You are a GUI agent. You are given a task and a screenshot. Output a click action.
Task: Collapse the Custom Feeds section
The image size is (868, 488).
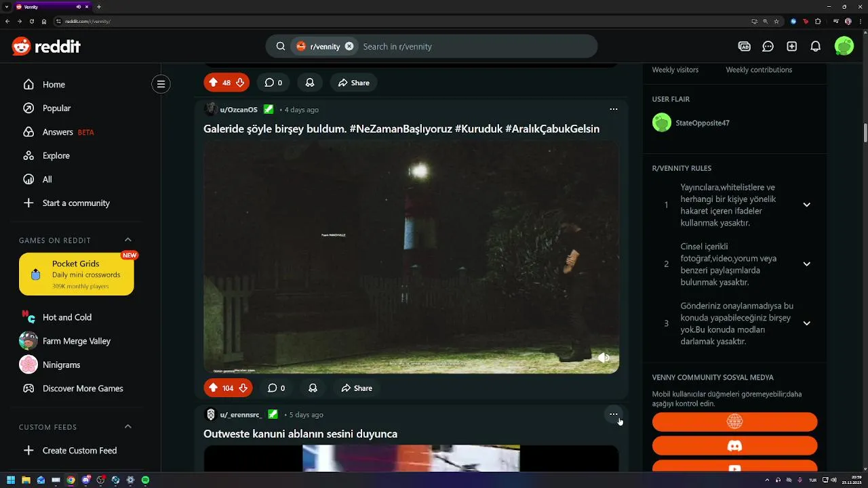click(127, 426)
